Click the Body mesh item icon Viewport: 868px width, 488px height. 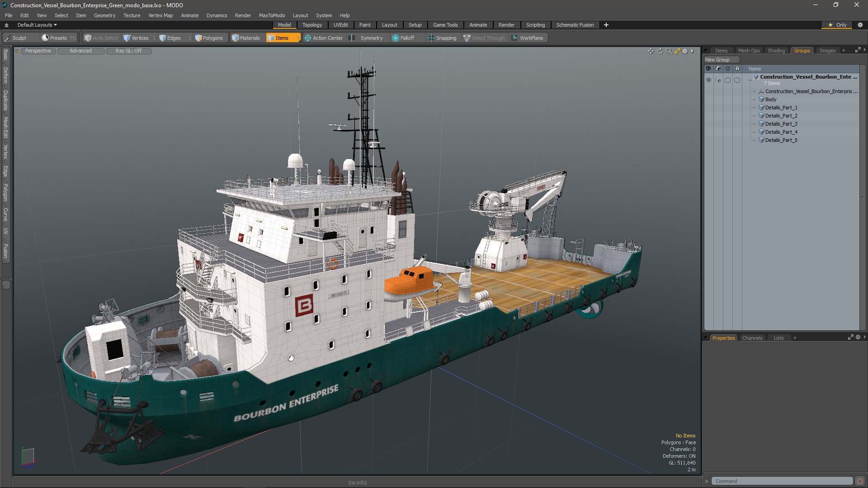[x=761, y=99]
